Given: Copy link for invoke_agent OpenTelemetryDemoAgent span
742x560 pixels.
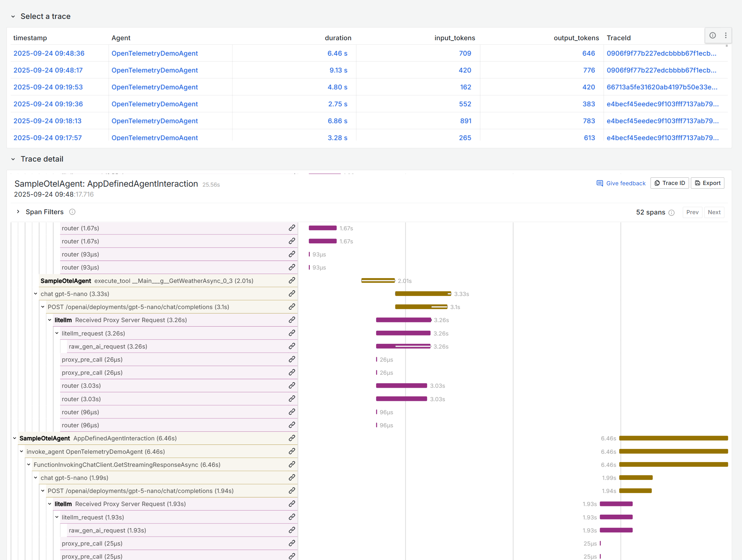Looking at the screenshot, I should (292, 451).
